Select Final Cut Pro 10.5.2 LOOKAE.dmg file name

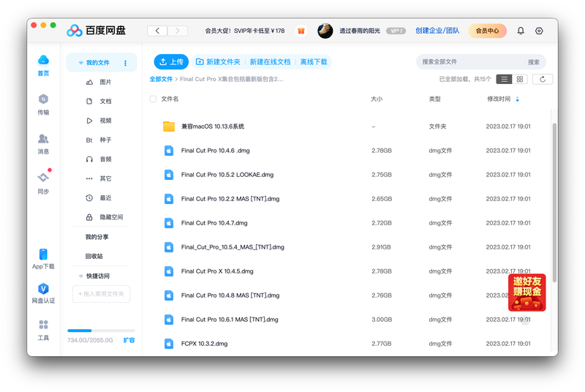(227, 175)
